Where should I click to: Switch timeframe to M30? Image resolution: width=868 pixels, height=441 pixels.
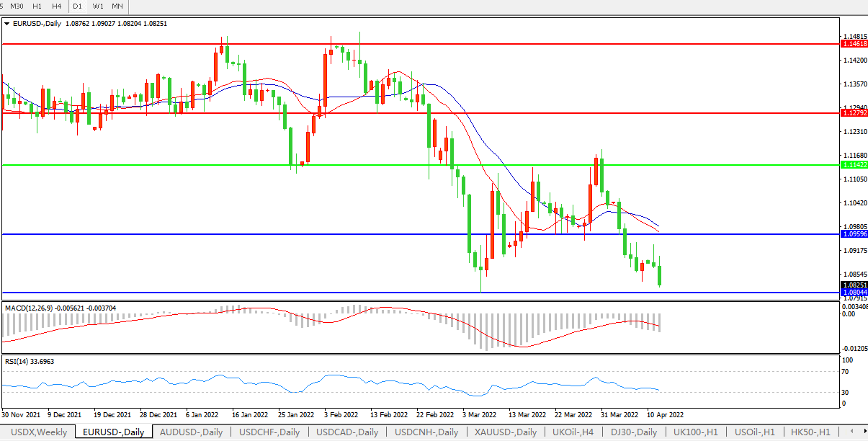click(x=17, y=6)
